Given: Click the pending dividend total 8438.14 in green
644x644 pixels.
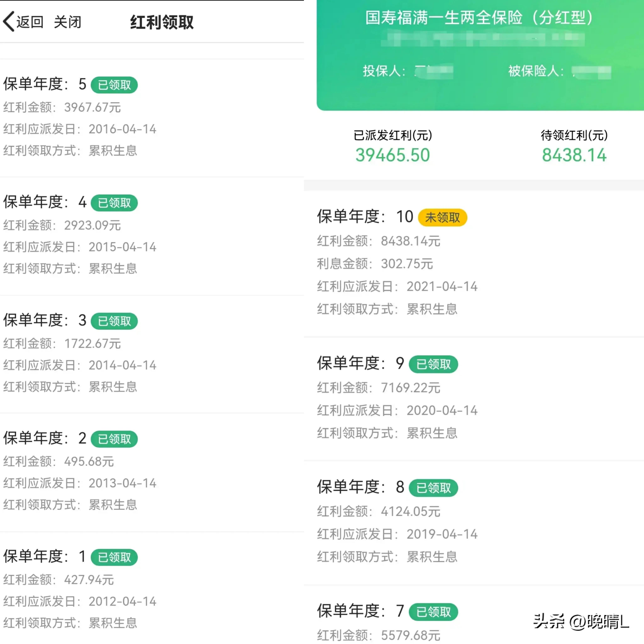Looking at the screenshot, I should tap(574, 155).
